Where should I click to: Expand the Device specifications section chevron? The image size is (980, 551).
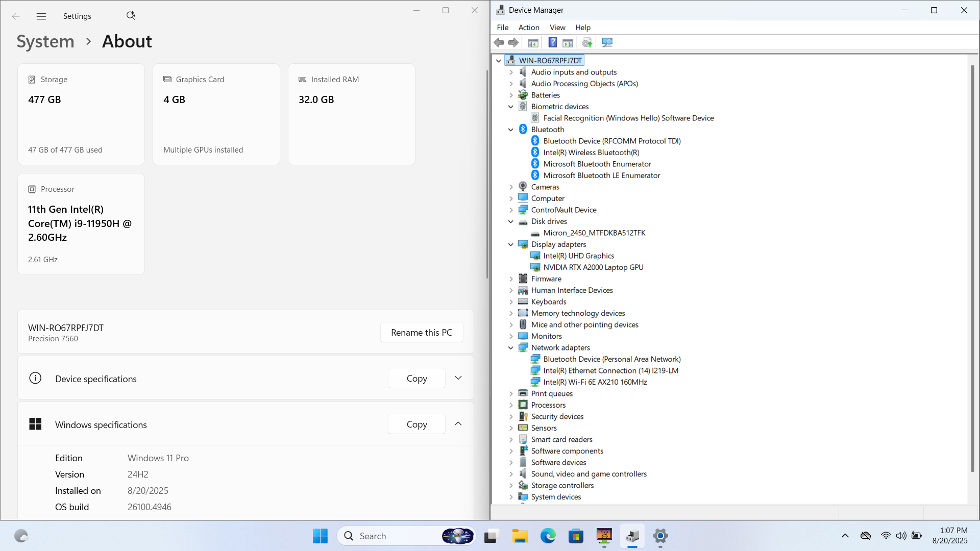click(458, 378)
